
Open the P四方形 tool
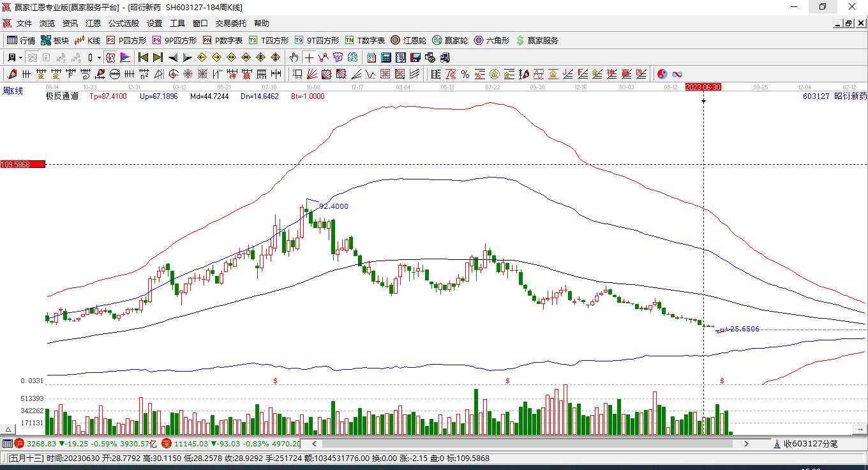126,40
